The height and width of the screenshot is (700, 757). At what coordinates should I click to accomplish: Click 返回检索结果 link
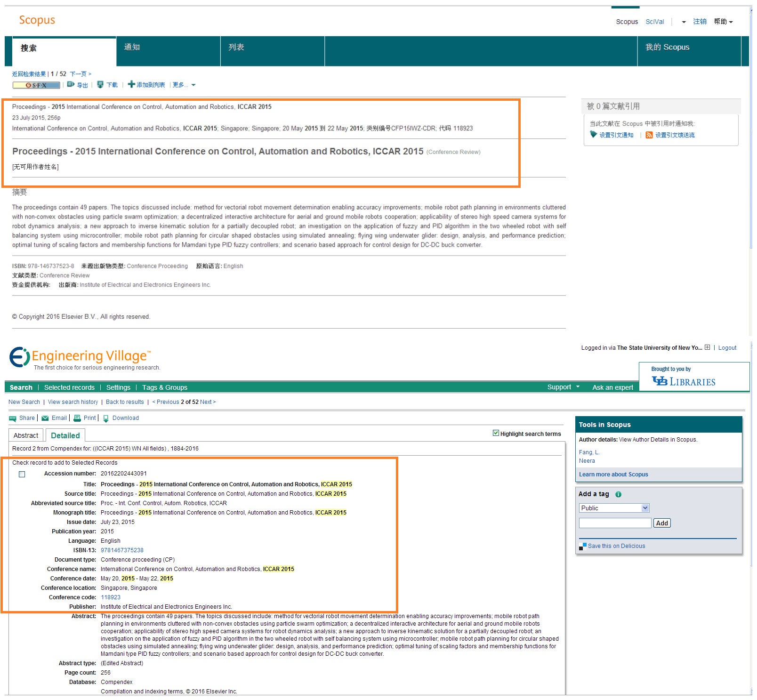(29, 74)
